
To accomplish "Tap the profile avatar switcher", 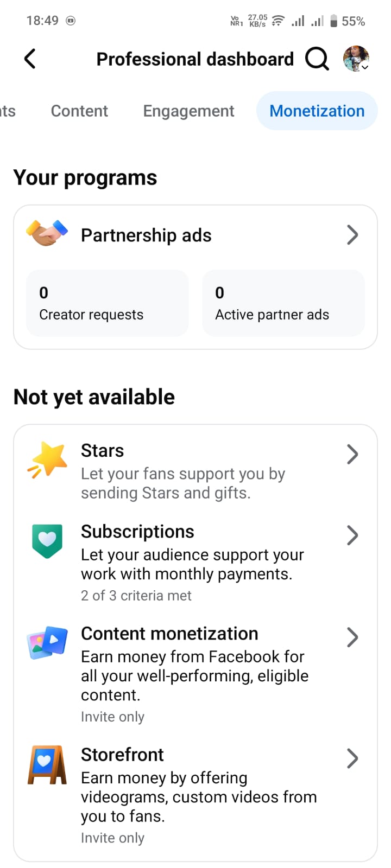I will pos(356,59).
